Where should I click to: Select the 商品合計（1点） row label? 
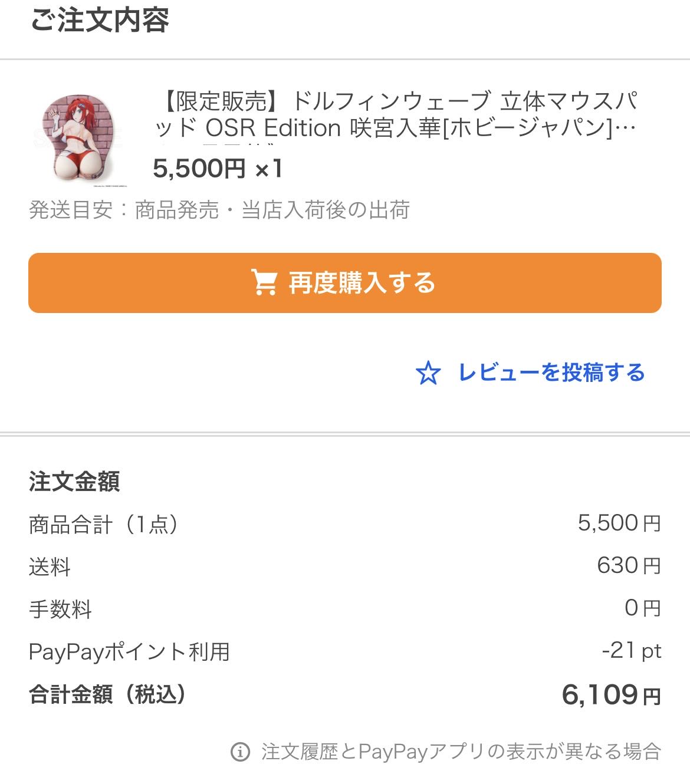[x=104, y=524]
